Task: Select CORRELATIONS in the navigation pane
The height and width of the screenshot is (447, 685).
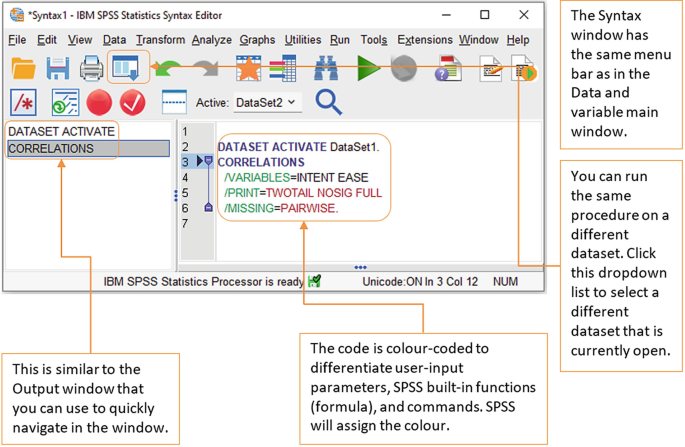Action: pos(51,149)
